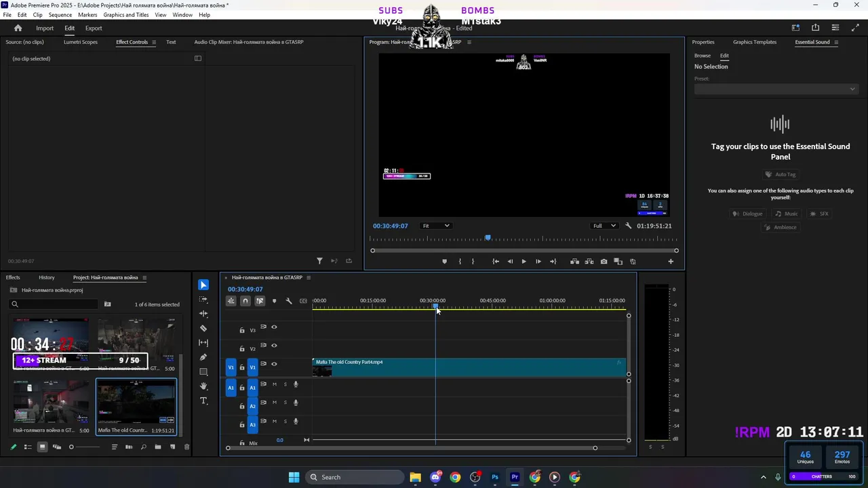The height and width of the screenshot is (488, 868).
Task: Click the Find magnifier icon in Project panel
Action: [x=143, y=447]
